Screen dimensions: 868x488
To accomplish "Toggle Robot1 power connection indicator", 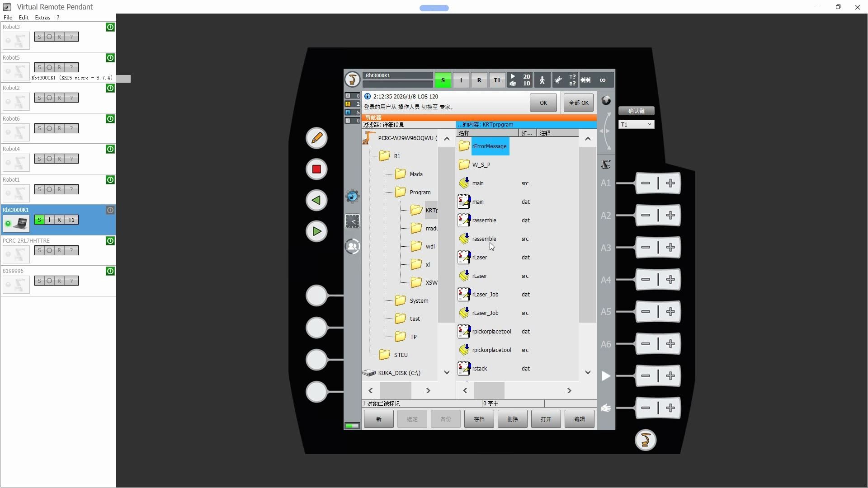I will click(110, 180).
